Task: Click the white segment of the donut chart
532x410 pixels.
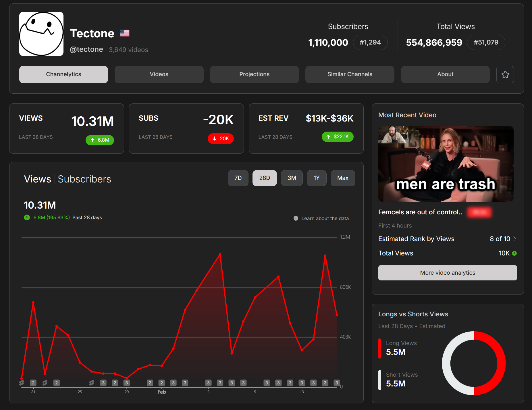Action: [447, 363]
